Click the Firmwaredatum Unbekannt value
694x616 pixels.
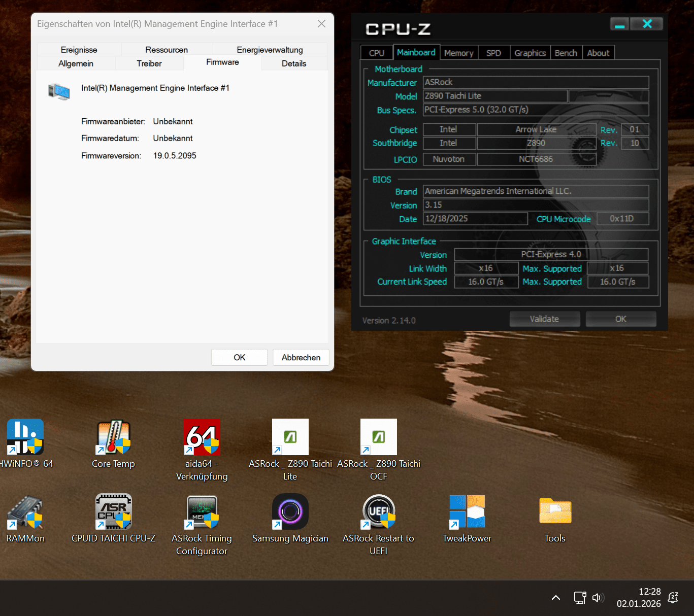173,139
